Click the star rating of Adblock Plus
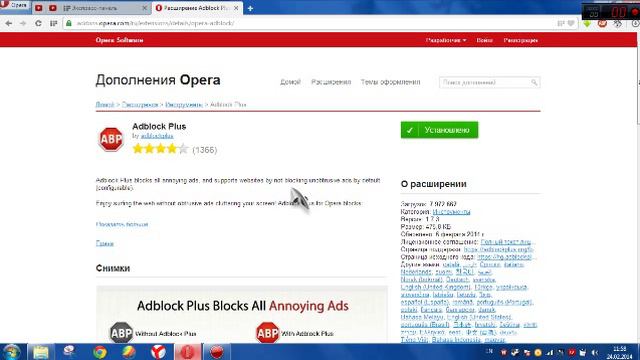 [x=160, y=149]
